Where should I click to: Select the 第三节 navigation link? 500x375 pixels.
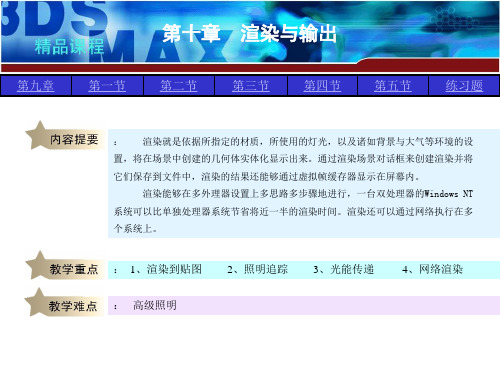[251, 86]
